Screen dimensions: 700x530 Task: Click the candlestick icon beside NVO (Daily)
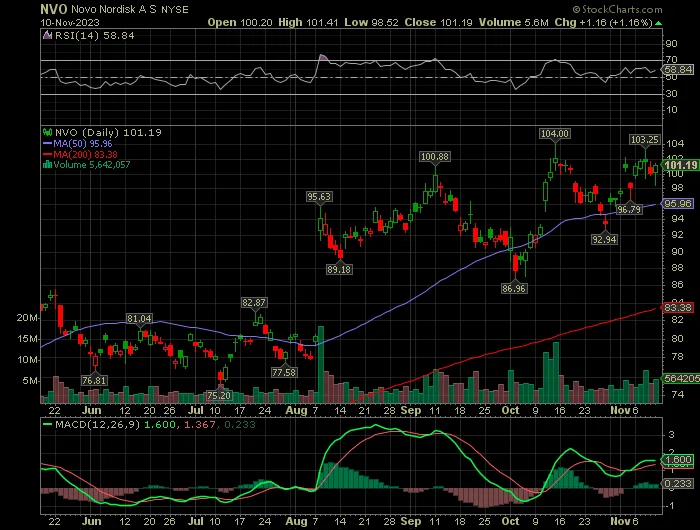coord(47,132)
